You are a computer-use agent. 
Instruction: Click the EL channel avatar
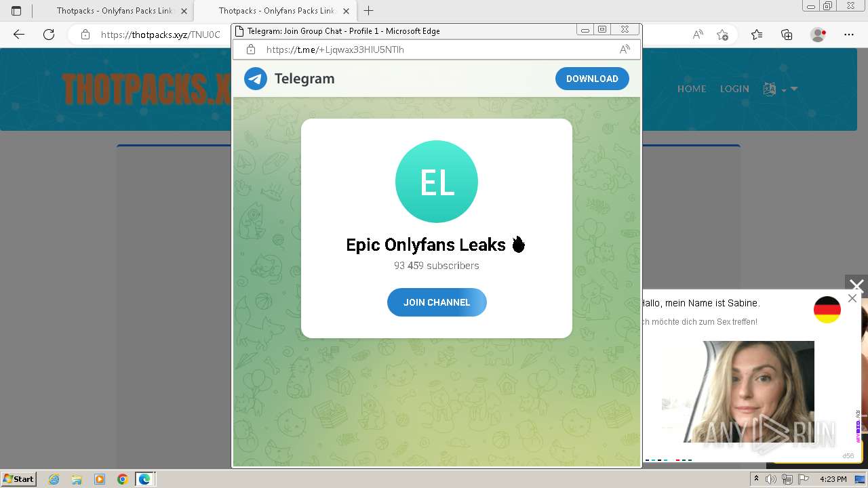437,182
